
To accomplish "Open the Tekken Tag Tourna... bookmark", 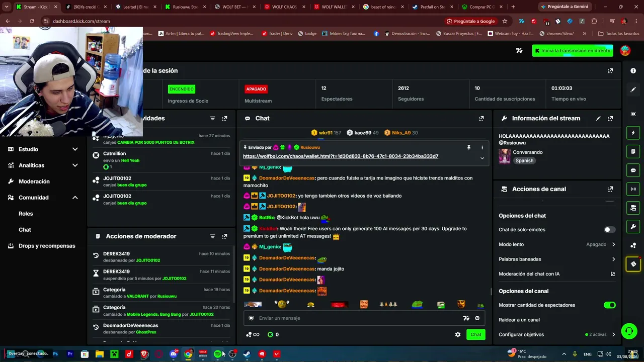I will 343,34.
